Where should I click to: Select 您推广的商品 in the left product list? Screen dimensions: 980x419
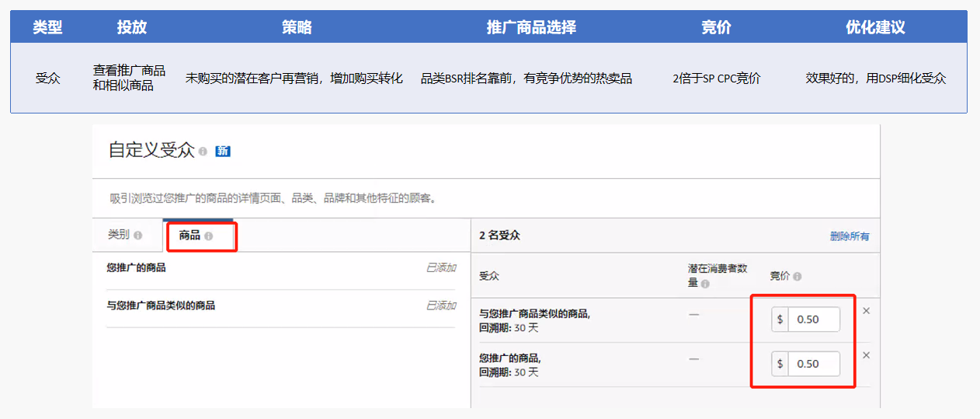click(136, 268)
